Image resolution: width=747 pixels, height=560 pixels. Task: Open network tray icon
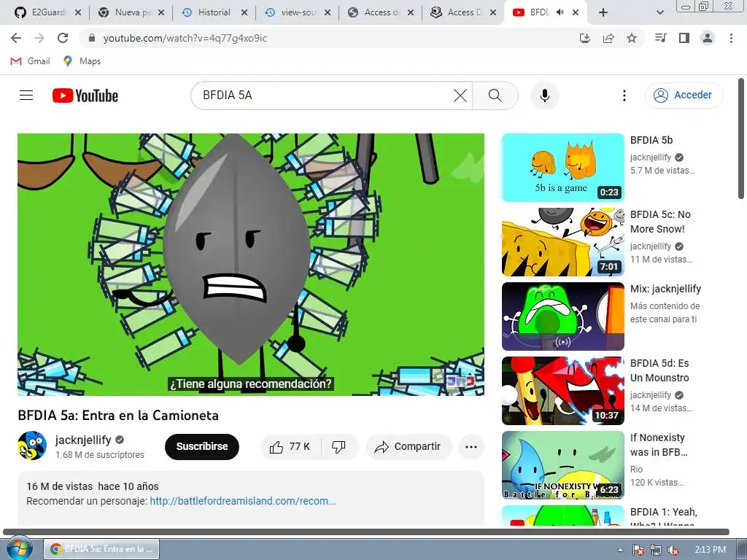coord(656,550)
